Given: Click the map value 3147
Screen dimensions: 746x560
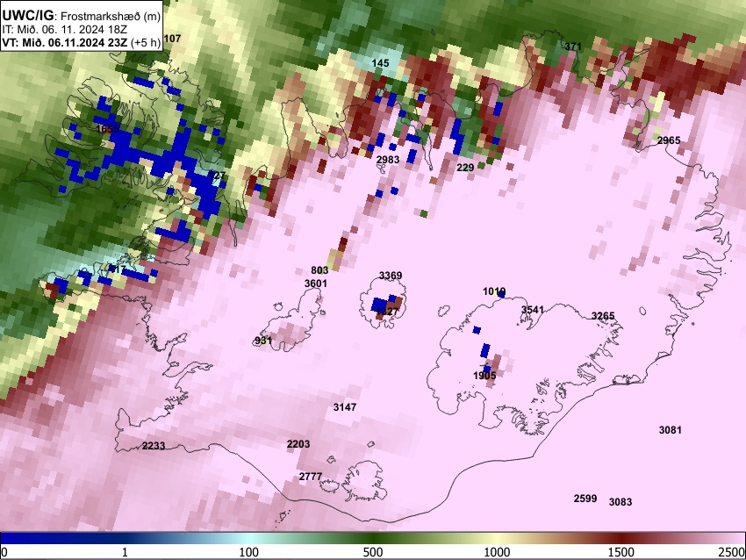Looking at the screenshot, I should pyautogui.click(x=344, y=407).
